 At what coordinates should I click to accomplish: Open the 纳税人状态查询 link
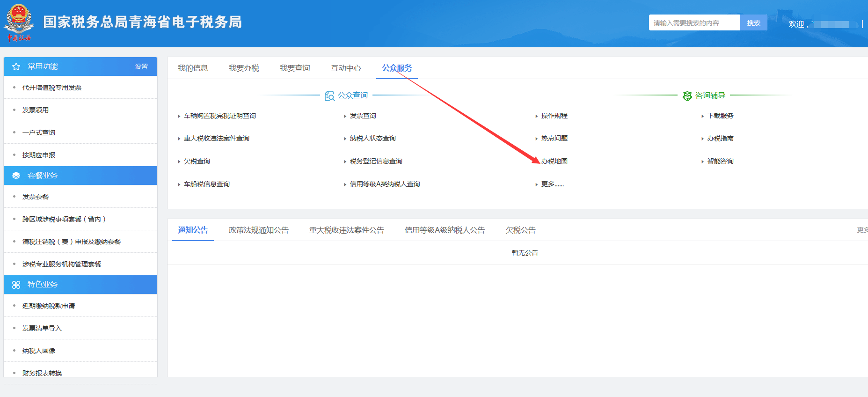373,138
